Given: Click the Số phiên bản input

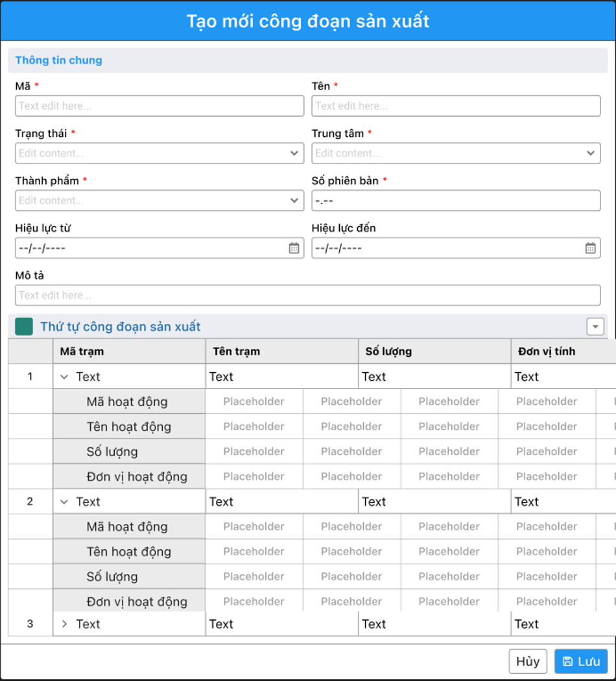Looking at the screenshot, I should [455, 200].
